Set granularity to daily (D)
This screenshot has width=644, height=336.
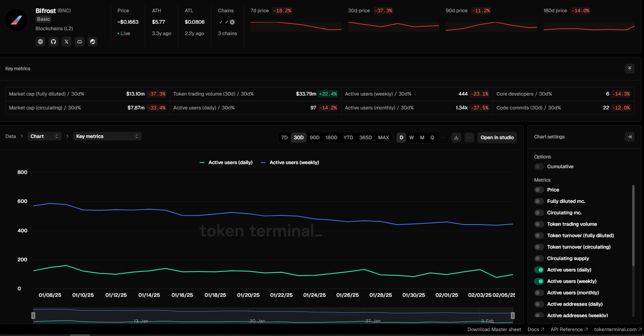coord(402,138)
